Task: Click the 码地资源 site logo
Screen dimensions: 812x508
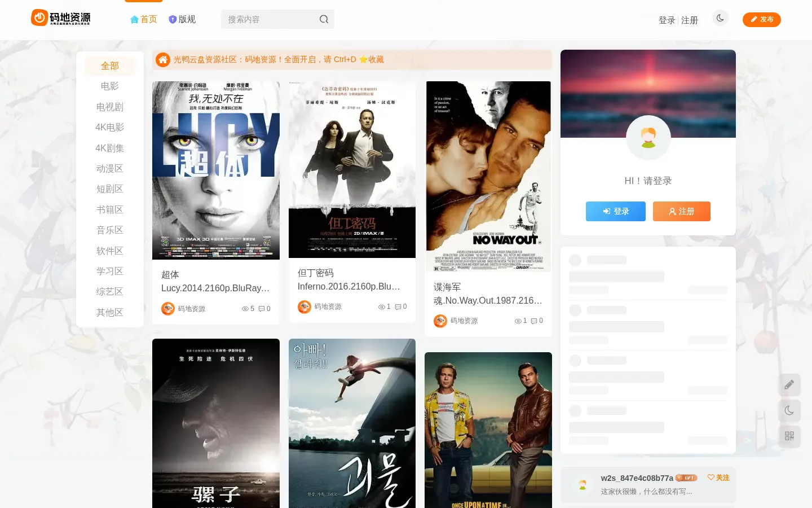Action: point(61,18)
